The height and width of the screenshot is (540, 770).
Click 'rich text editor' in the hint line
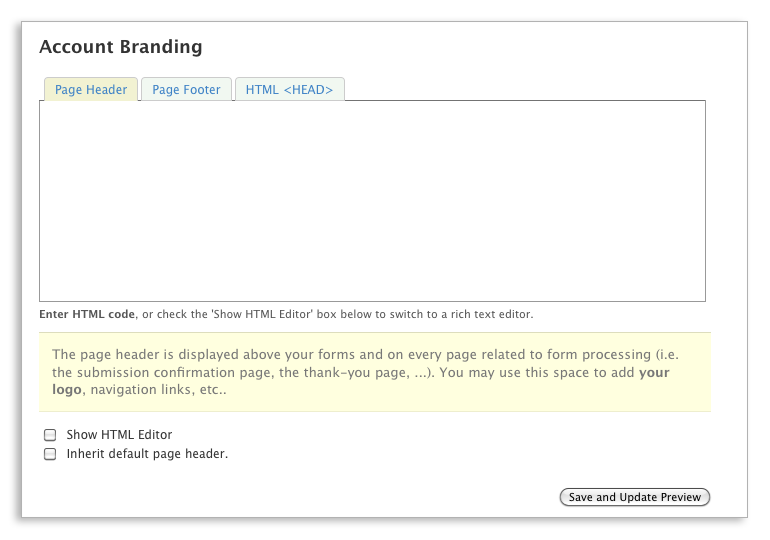click(494, 314)
